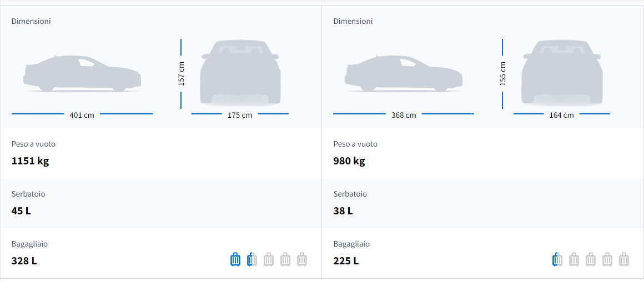This screenshot has height=281, width=644.
Task: Click the 328 L Bagagliaio value
Action: coord(24,260)
